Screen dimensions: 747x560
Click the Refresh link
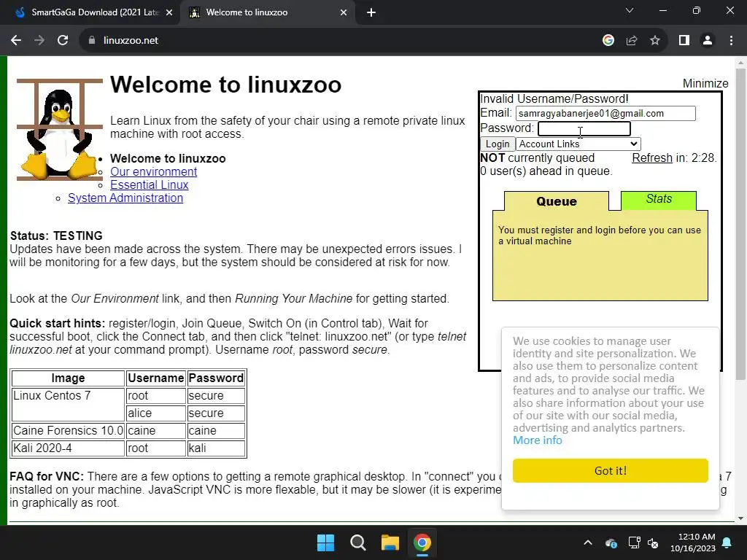pyautogui.click(x=652, y=157)
